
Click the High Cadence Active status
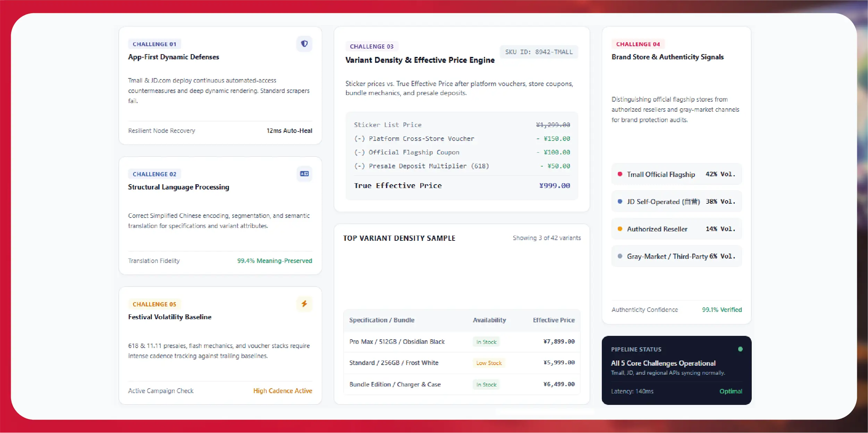[x=283, y=391]
